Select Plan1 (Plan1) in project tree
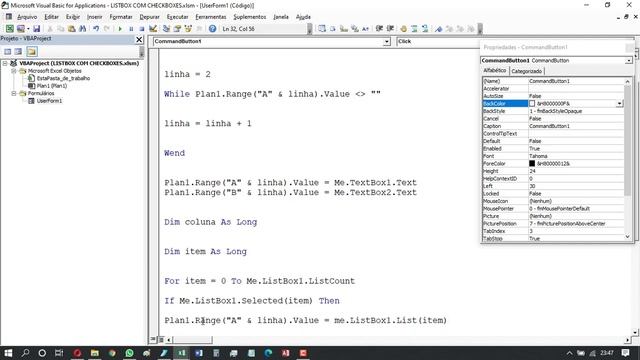The height and width of the screenshot is (360, 640). [x=52, y=86]
